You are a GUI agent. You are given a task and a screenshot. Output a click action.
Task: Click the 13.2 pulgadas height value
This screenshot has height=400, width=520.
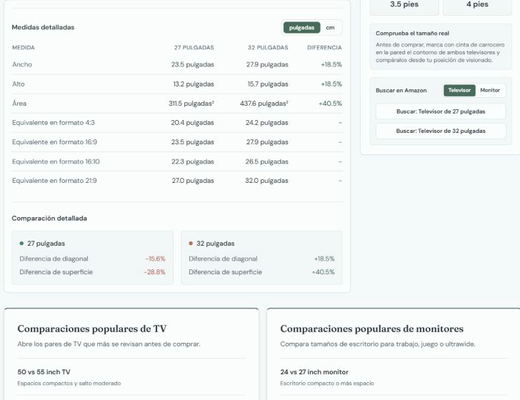click(x=193, y=84)
